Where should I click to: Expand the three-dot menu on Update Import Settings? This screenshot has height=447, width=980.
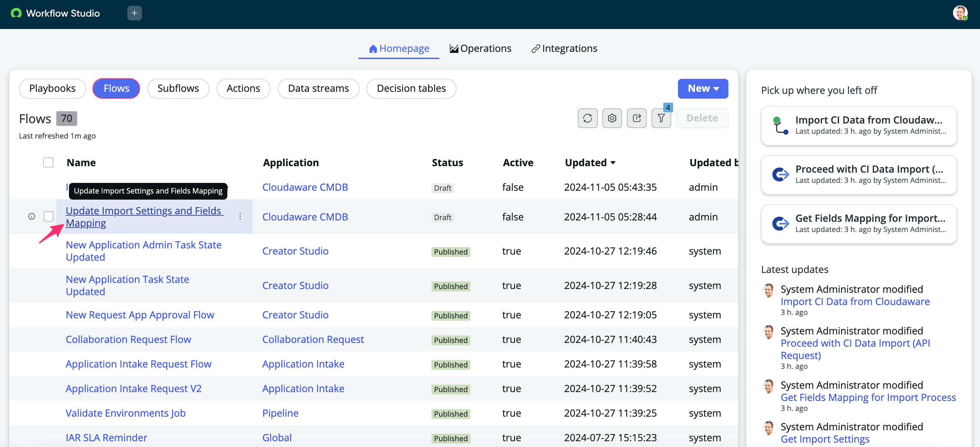(x=241, y=217)
